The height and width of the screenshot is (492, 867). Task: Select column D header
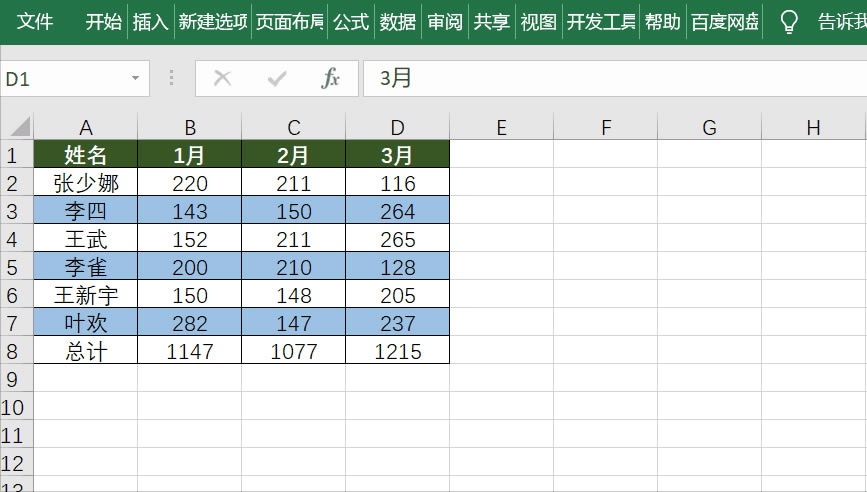(398, 127)
